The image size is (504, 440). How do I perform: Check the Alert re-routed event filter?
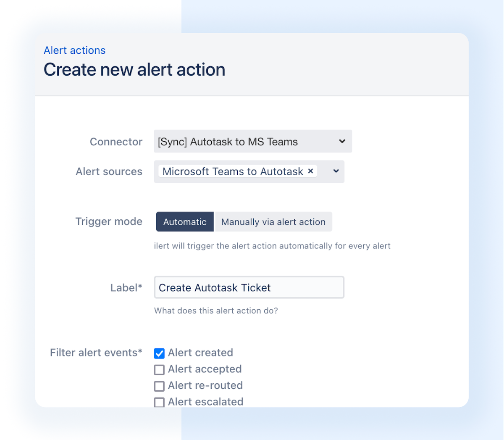point(159,386)
